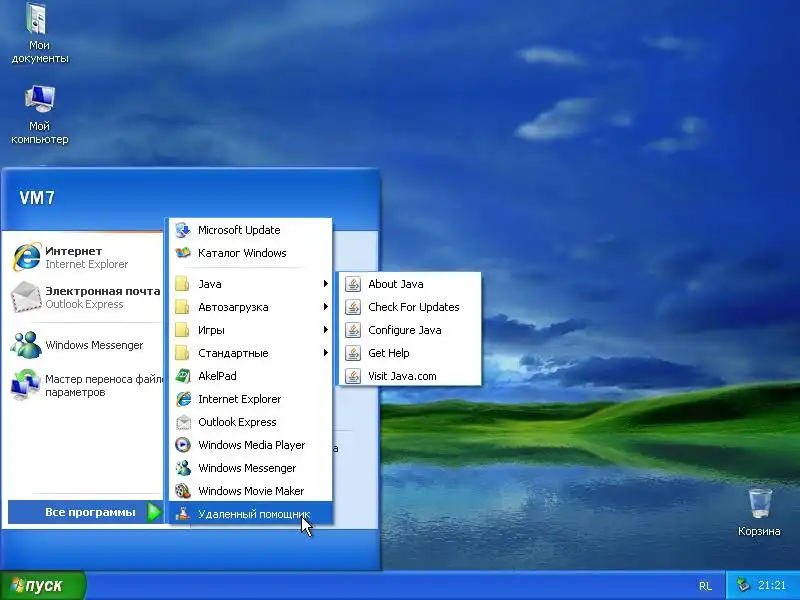Open About Java from the submenu
800x600 pixels.
point(410,284)
